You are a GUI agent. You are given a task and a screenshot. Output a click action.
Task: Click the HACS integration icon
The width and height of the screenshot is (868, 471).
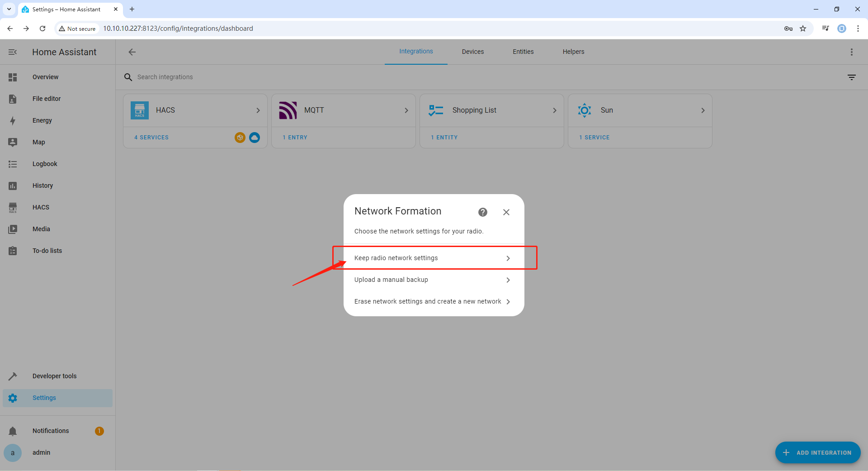(x=140, y=110)
